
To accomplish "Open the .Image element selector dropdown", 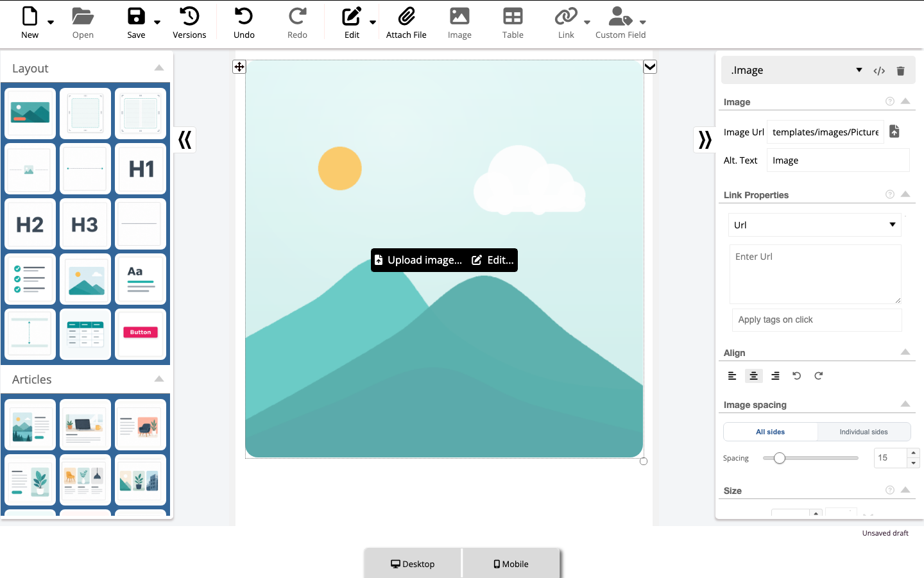I will pos(859,70).
